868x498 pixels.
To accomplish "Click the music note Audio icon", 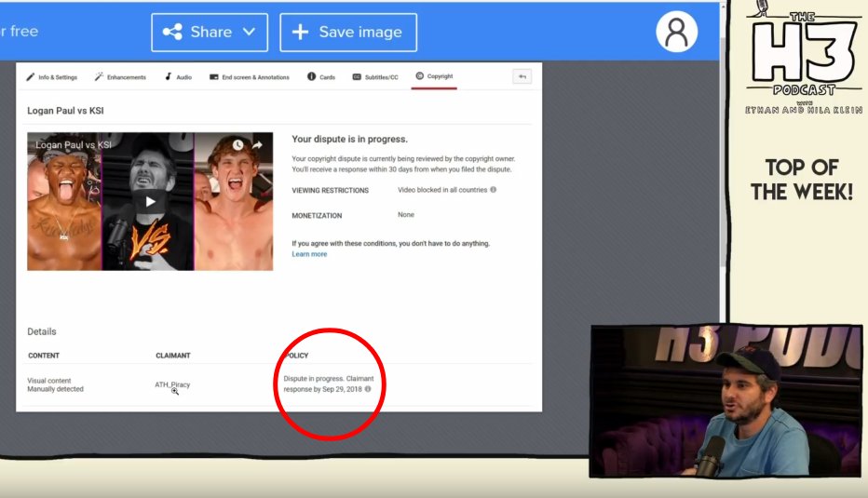I will click(x=168, y=76).
